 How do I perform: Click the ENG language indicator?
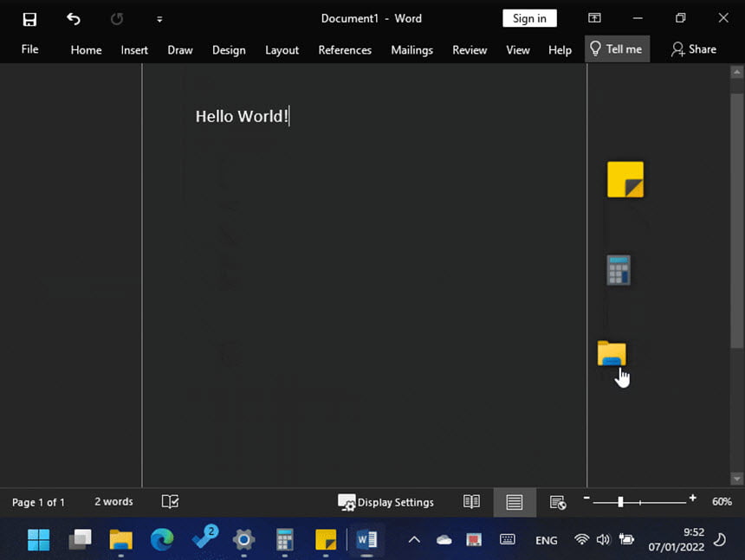point(547,540)
